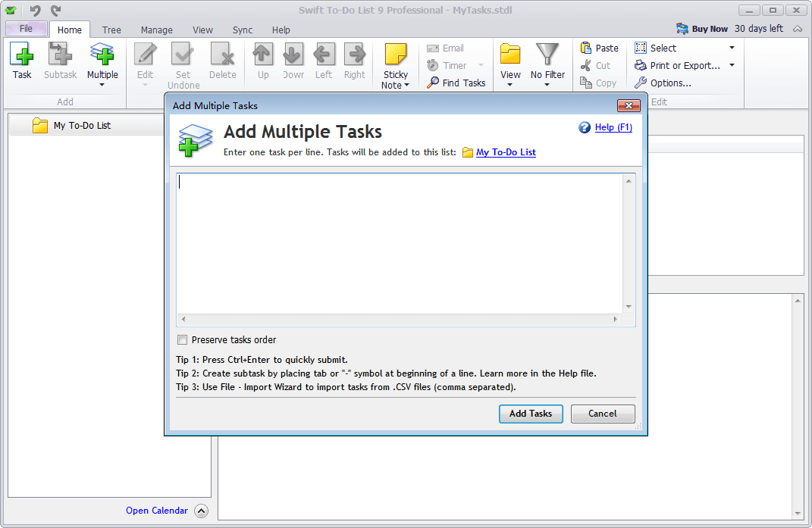Expand the Timer dropdown arrow

[x=481, y=65]
